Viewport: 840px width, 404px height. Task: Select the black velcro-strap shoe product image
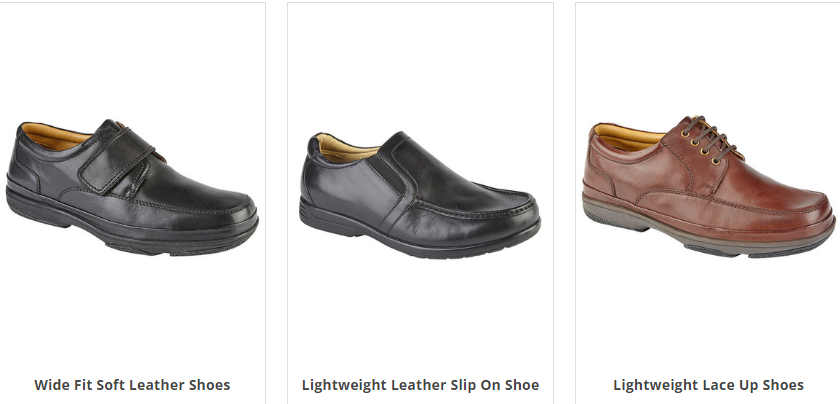pyautogui.click(x=132, y=188)
